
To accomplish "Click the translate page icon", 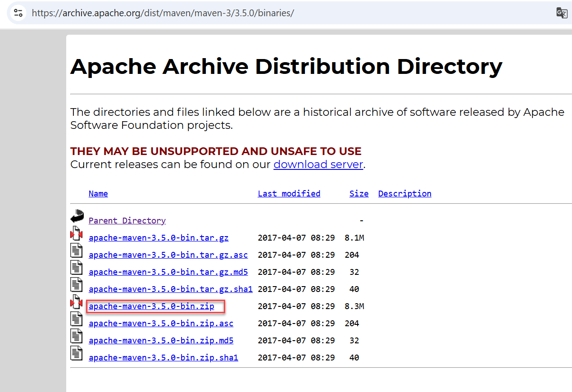I will [x=562, y=13].
